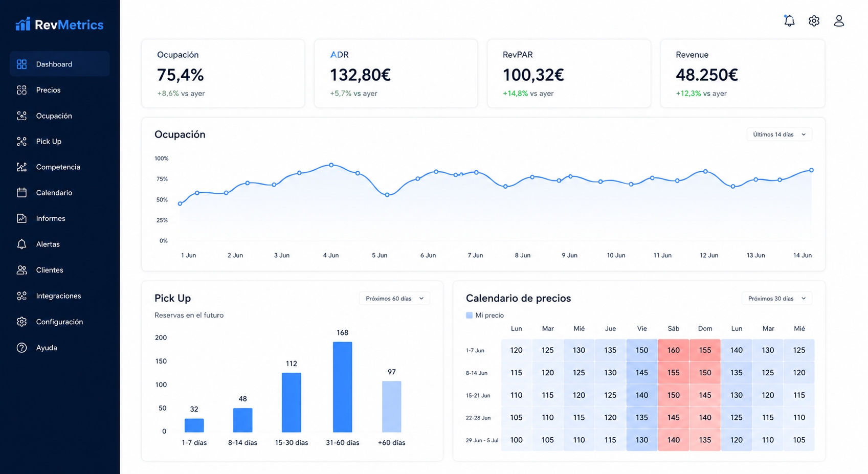This screenshot has height=474, width=868.
Task: Click price 160 for Sáb, 1-7 Jun
Action: coord(674,350)
